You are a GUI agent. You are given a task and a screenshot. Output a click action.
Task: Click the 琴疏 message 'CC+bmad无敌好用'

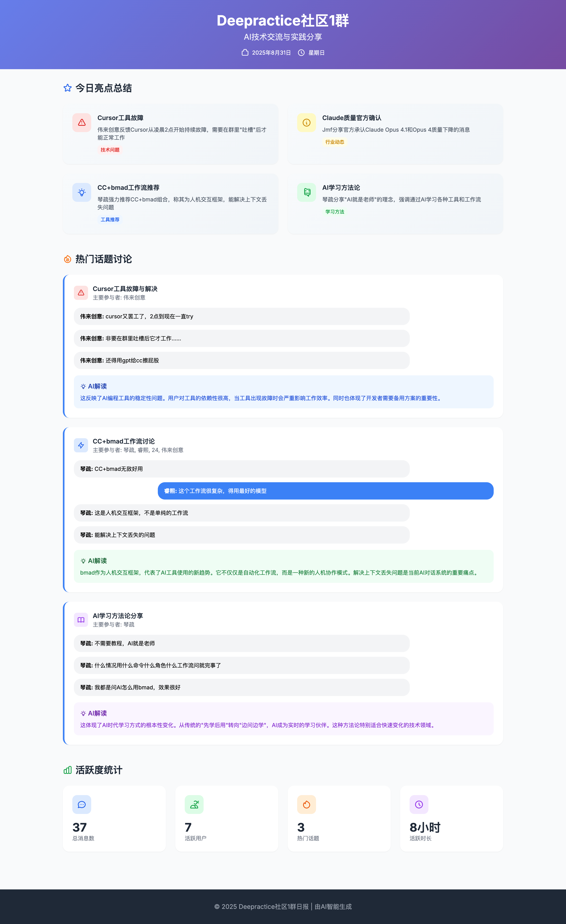coord(242,469)
